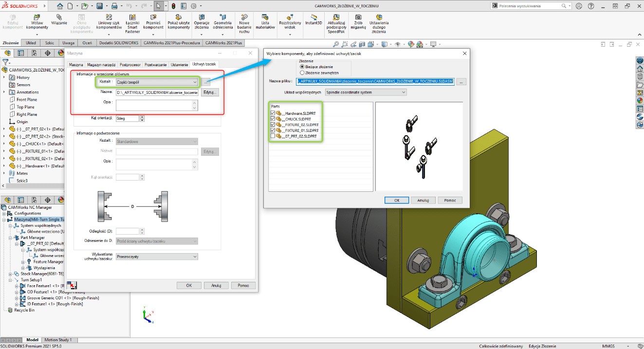Click Anuluj in the Maszyna dialog
Screen dimensions: 644x349
pos(216,285)
